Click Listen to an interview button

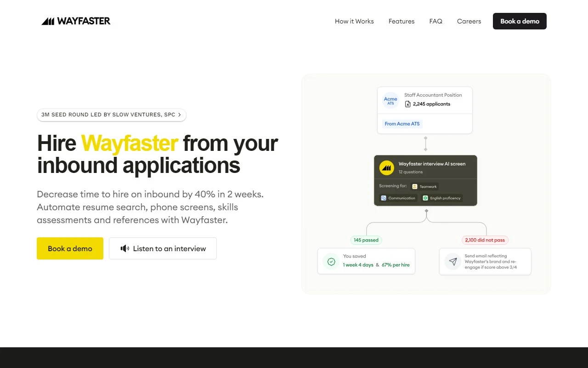click(x=163, y=248)
